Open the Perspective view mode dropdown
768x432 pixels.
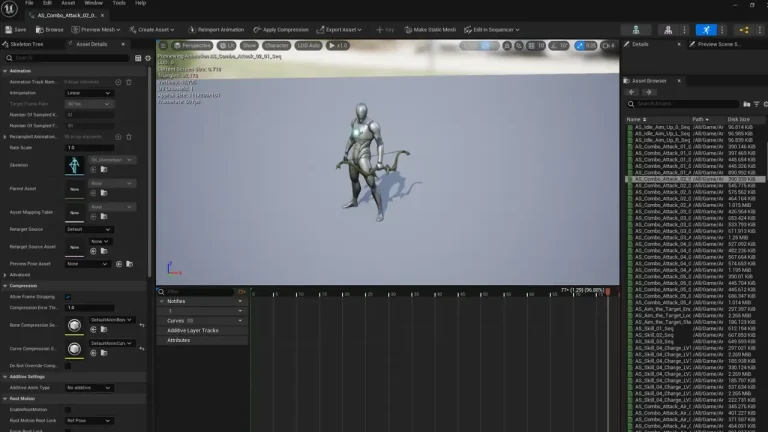192,46
